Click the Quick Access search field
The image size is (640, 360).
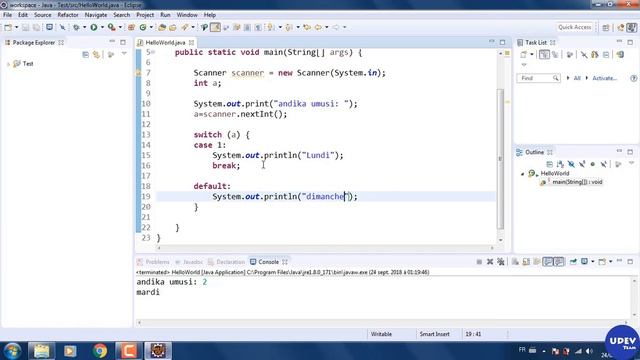(x=575, y=27)
